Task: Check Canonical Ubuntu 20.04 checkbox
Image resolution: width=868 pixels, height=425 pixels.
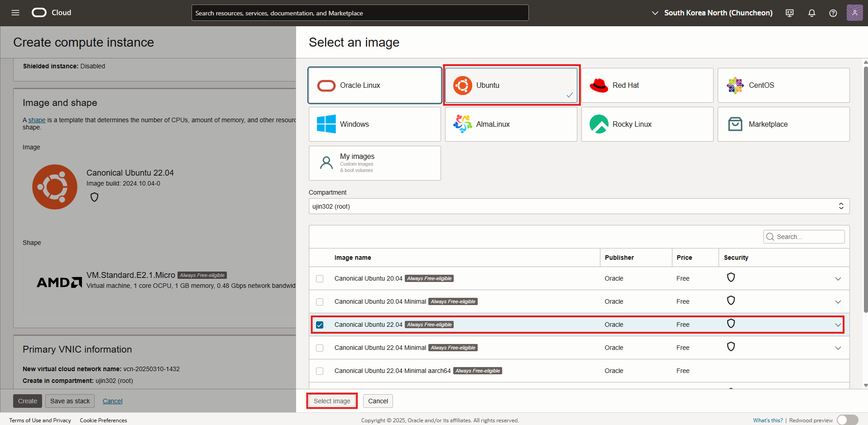Action: pyautogui.click(x=320, y=279)
